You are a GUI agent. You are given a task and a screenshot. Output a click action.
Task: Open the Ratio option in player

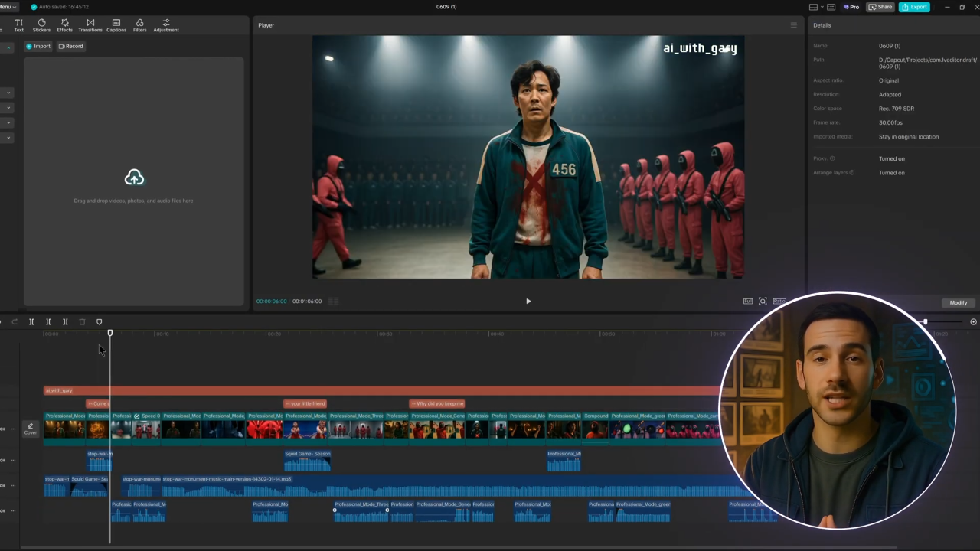click(779, 302)
